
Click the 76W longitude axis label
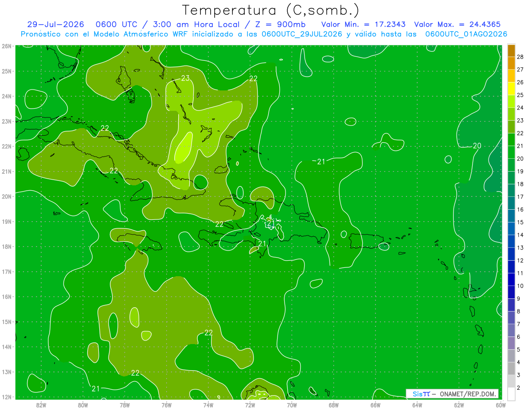[x=166, y=404]
